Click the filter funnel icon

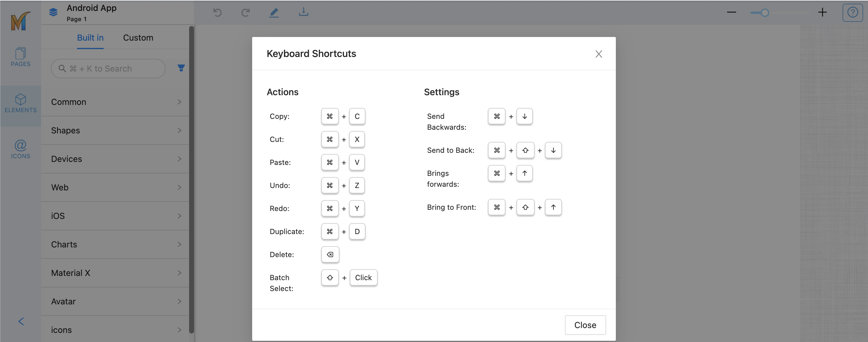181,68
